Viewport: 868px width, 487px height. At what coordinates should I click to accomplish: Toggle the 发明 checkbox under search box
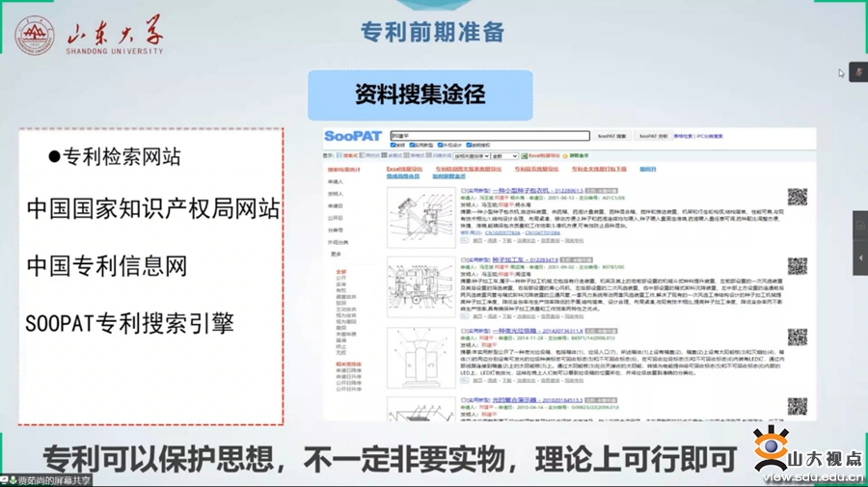click(391, 146)
